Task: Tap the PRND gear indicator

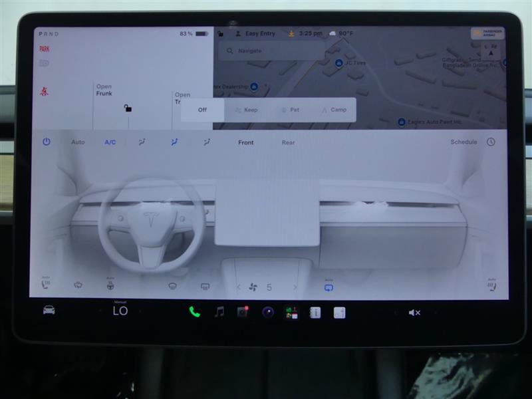Action: pyautogui.click(x=49, y=34)
